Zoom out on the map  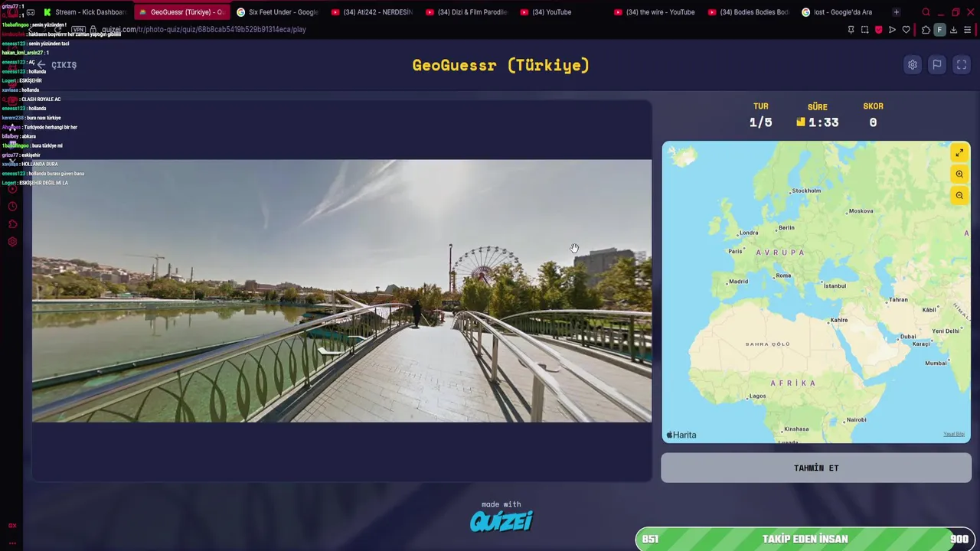[x=959, y=196]
